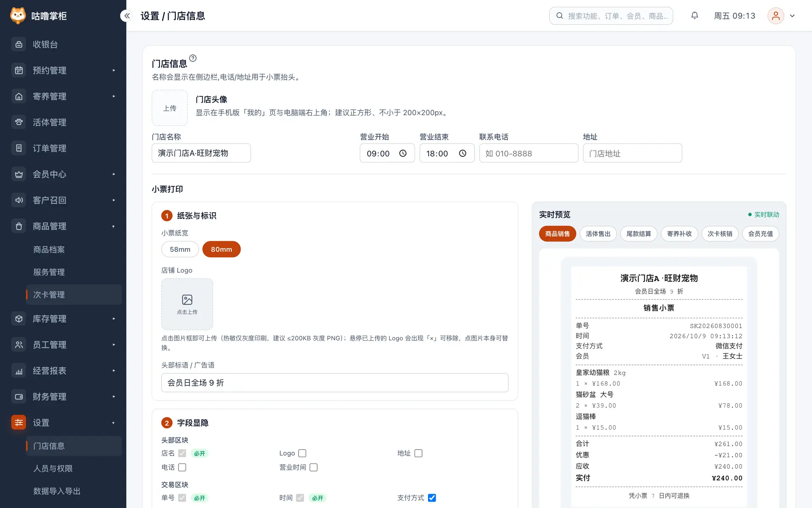Enable the 营业时间 checkbox

point(313,467)
